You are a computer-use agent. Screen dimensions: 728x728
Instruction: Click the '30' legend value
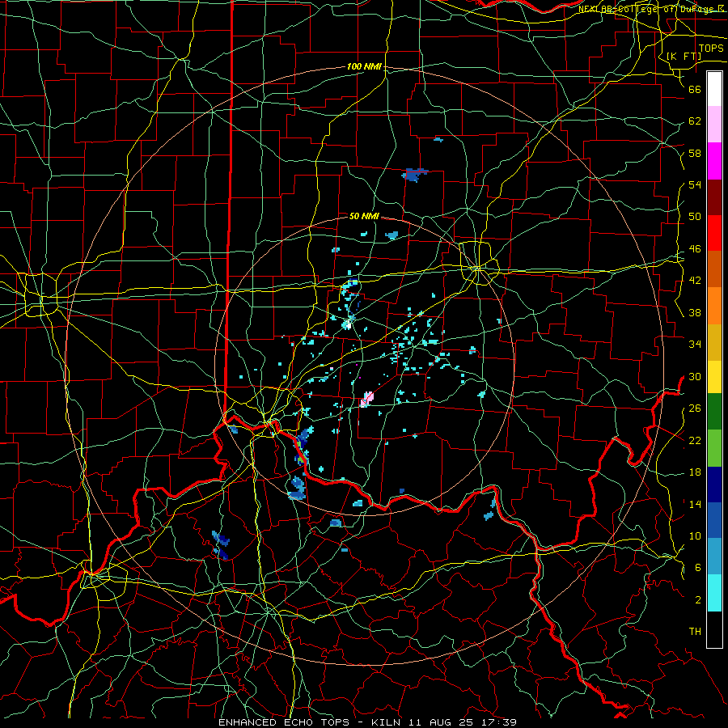[x=695, y=376]
